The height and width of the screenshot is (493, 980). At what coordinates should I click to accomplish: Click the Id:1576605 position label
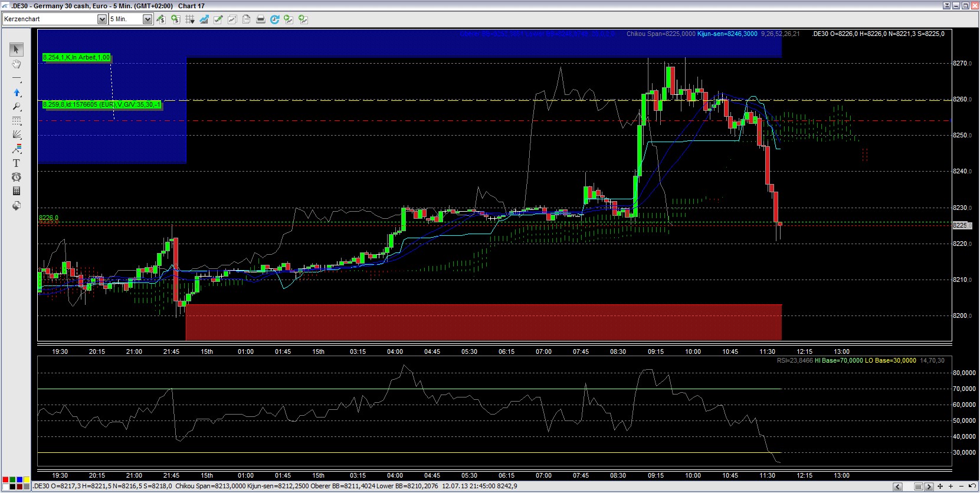click(101, 105)
